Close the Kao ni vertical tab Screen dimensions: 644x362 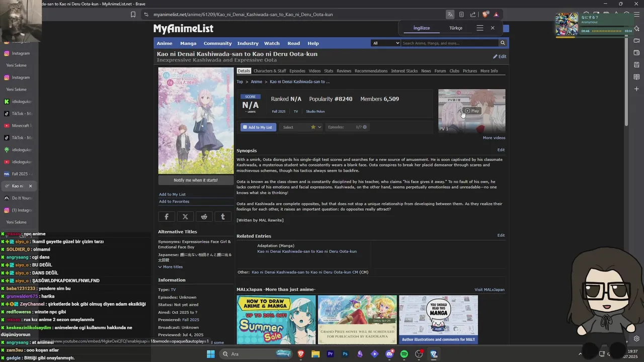[x=30, y=186]
